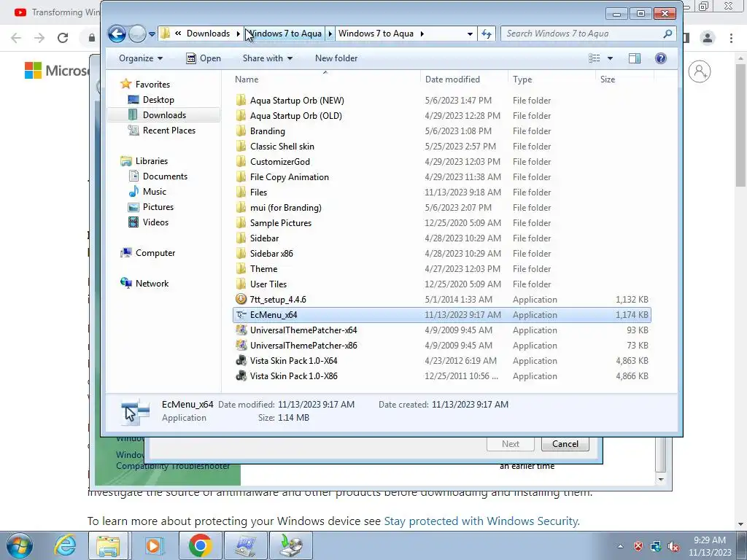This screenshot has height=560, width=747.
Task: Click the Explorer back arrow button
Action: [117, 34]
